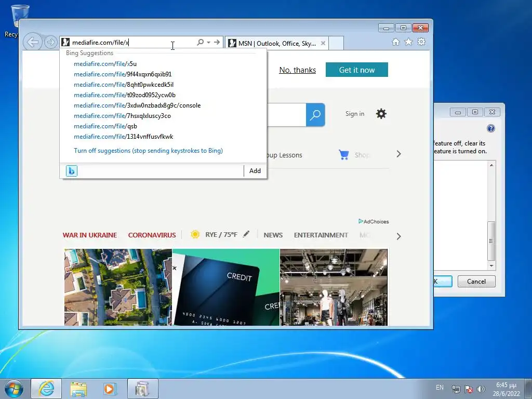Open the aerial houses news thumbnail
Viewport: 532px width, 399px height.
[x=118, y=287]
